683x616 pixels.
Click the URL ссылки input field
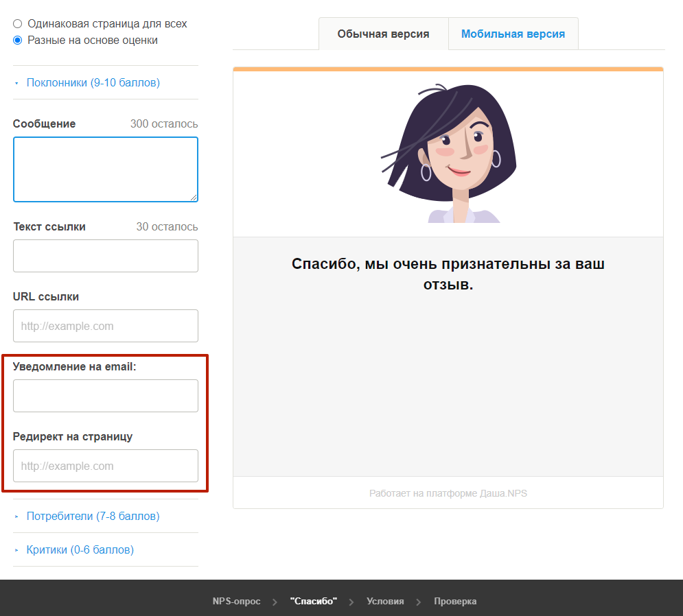tap(105, 326)
